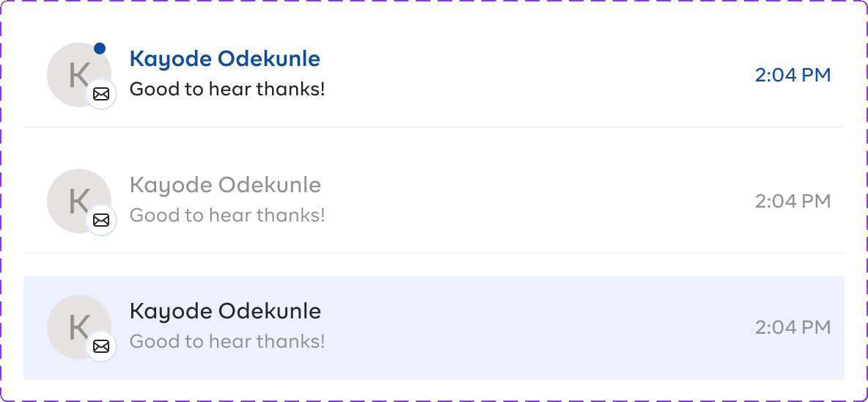Click the message preview in the highlighted row

tap(227, 342)
